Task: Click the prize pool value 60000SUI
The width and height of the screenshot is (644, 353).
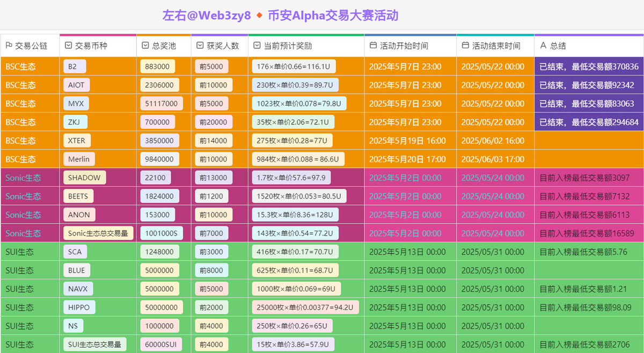Action: [x=162, y=344]
